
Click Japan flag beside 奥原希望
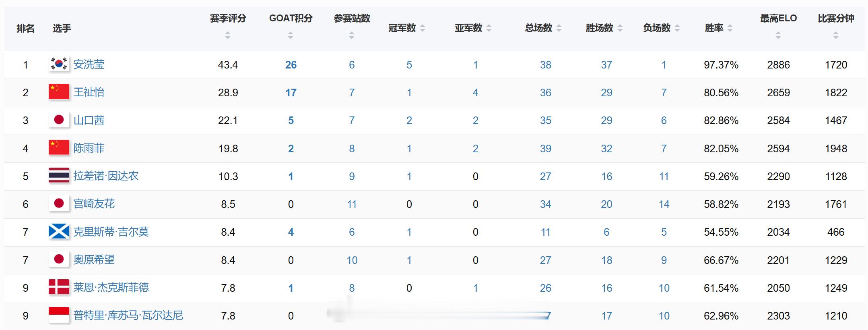59,259
